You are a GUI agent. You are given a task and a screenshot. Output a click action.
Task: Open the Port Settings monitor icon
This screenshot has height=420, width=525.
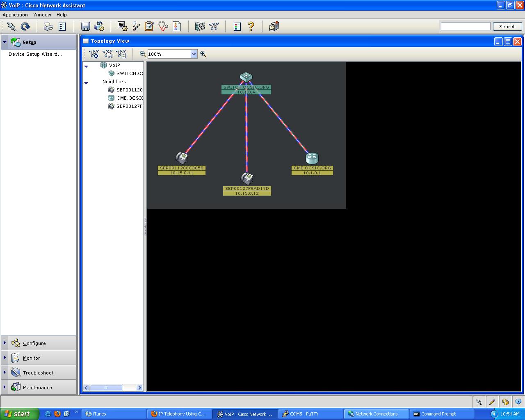pyautogui.click(x=122, y=27)
